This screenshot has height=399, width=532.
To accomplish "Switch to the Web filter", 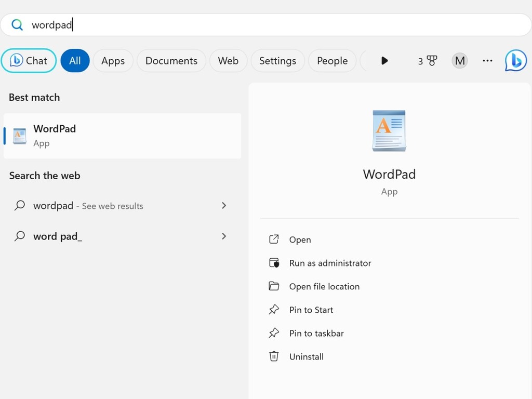I will (x=228, y=61).
